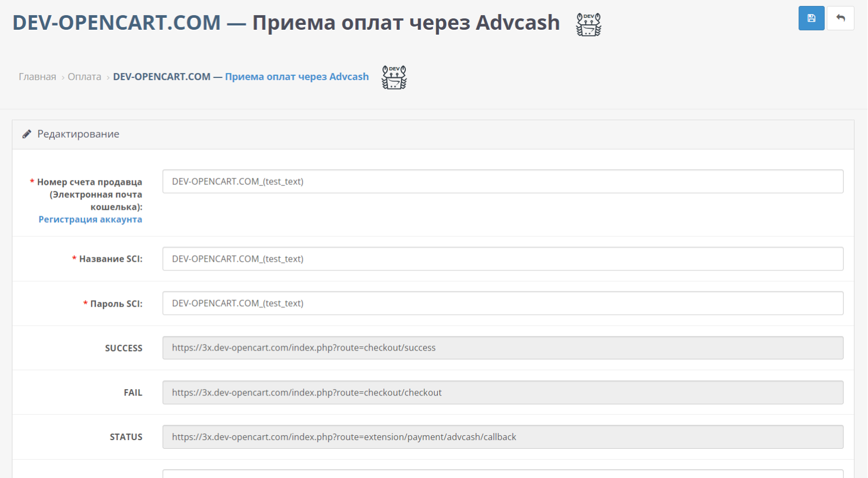Screen dimensions: 868x478
Task: Click the pencil icon beside Редактирование
Action: 27,134
